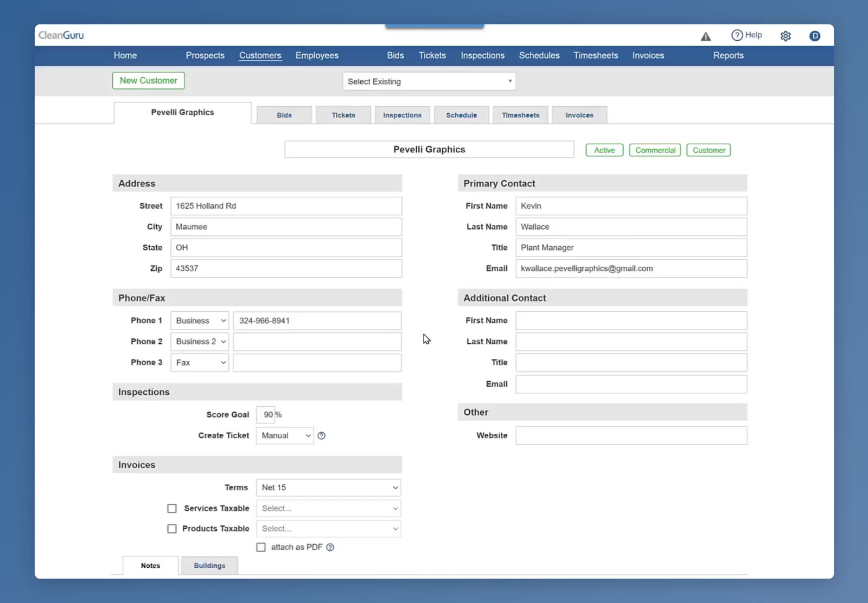Click the Create Ticket help icon
868x603 pixels.
321,435
